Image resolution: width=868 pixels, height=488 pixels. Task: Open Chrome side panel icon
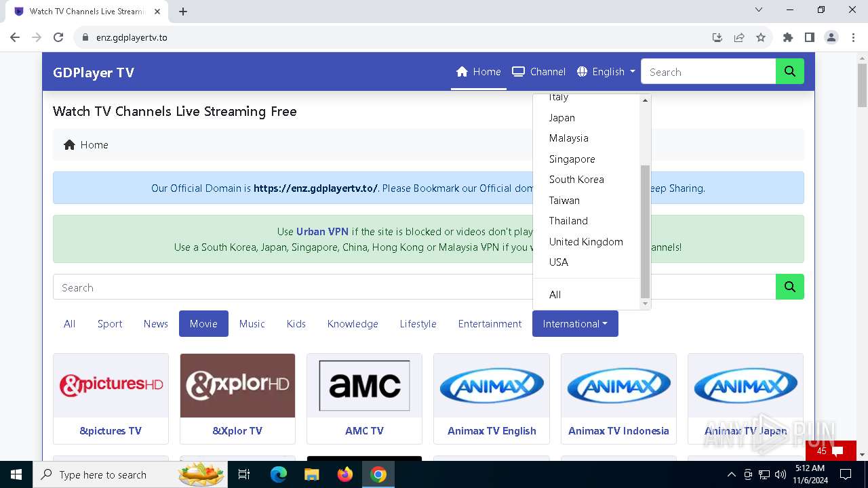coord(810,37)
